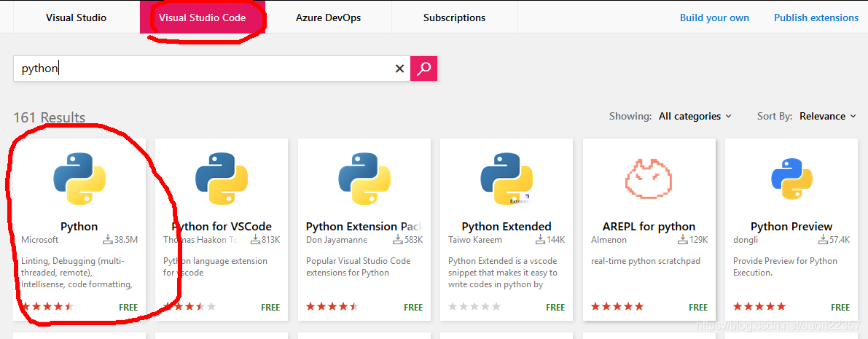868x339 pixels.
Task: Open the Python Extended title link
Action: point(507,226)
